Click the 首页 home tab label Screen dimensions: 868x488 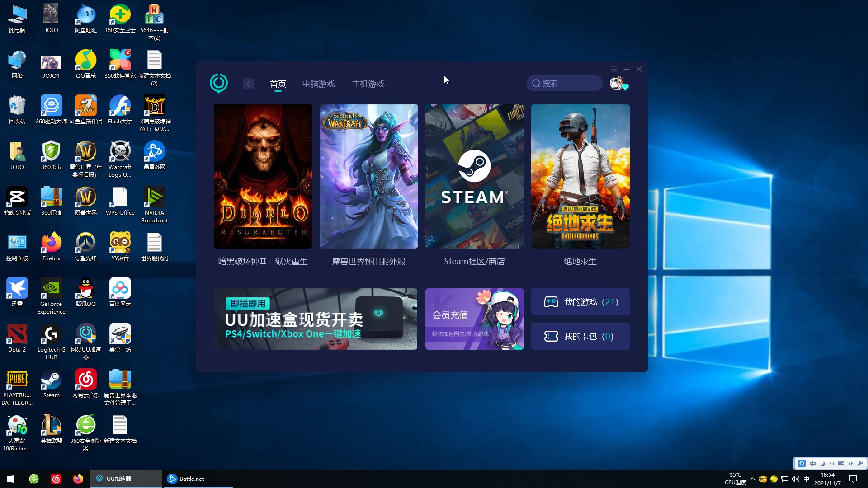pyautogui.click(x=277, y=84)
